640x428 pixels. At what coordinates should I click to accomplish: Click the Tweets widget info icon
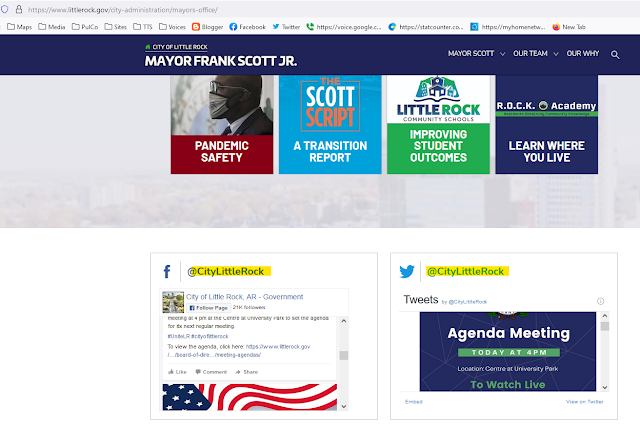(x=600, y=301)
